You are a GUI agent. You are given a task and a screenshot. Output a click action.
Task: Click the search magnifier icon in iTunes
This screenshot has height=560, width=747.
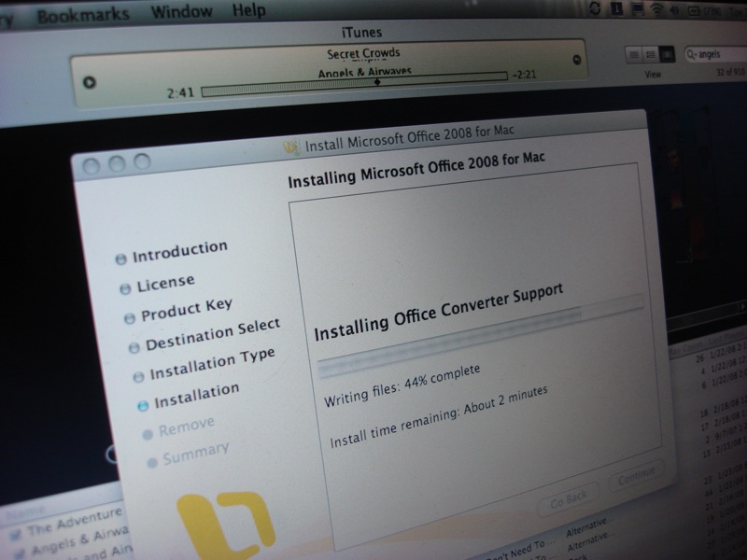pyautogui.click(x=691, y=55)
